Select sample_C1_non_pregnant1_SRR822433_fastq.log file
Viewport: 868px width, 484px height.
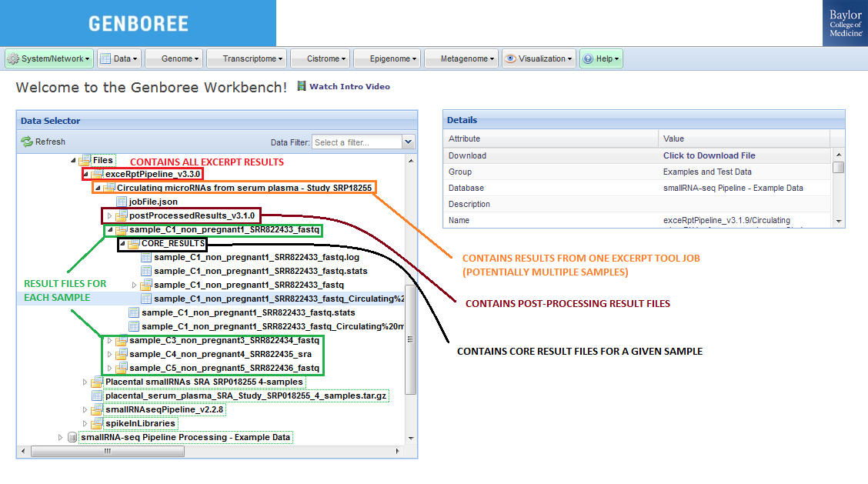[x=255, y=258]
